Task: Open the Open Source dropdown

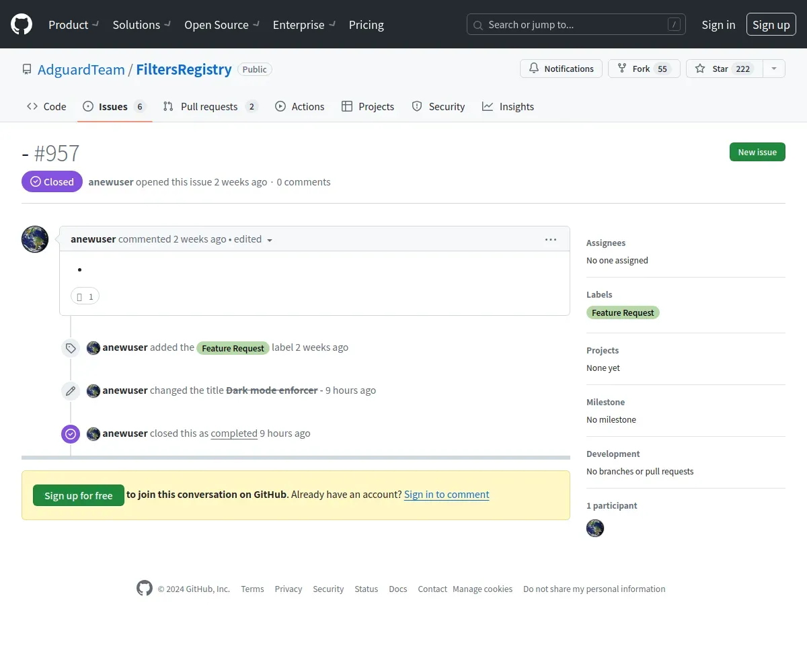Action: (222, 25)
